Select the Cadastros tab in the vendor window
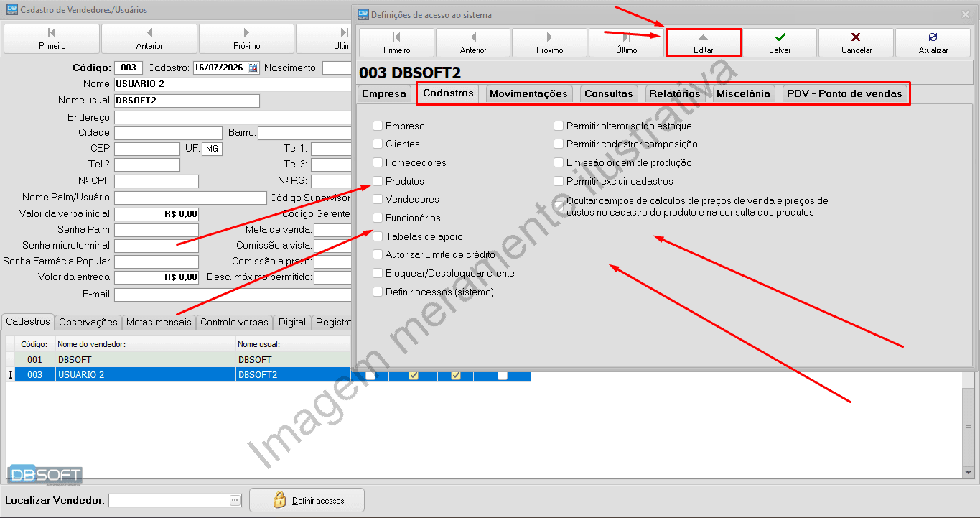The width and height of the screenshot is (980, 518). [x=28, y=322]
